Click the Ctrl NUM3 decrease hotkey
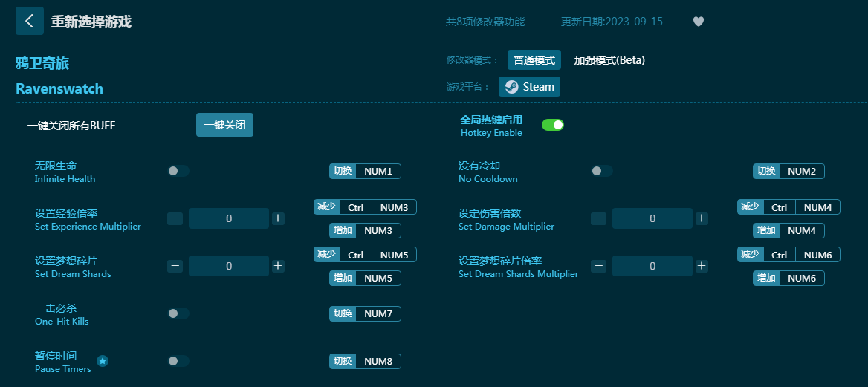Image resolution: width=868 pixels, height=387 pixels. tap(366, 207)
